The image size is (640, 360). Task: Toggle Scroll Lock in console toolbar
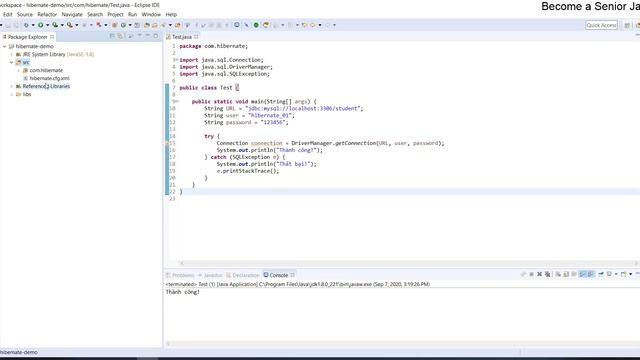click(566, 274)
